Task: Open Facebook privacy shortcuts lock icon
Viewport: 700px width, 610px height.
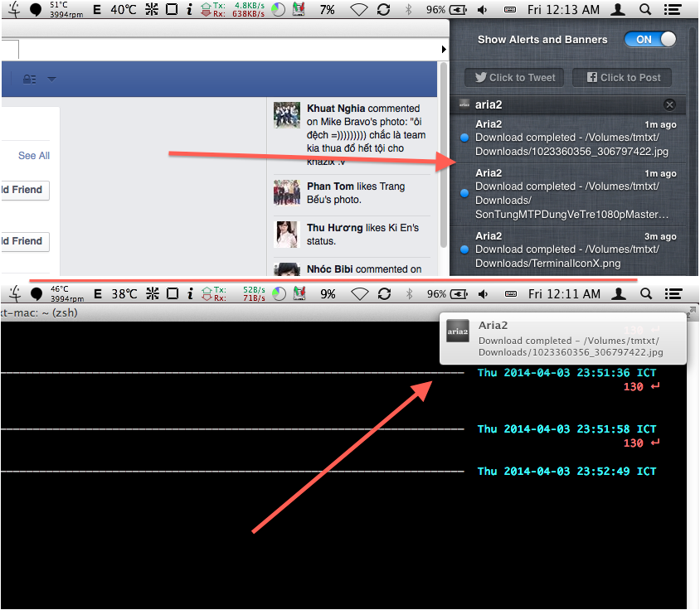Action: [30, 80]
